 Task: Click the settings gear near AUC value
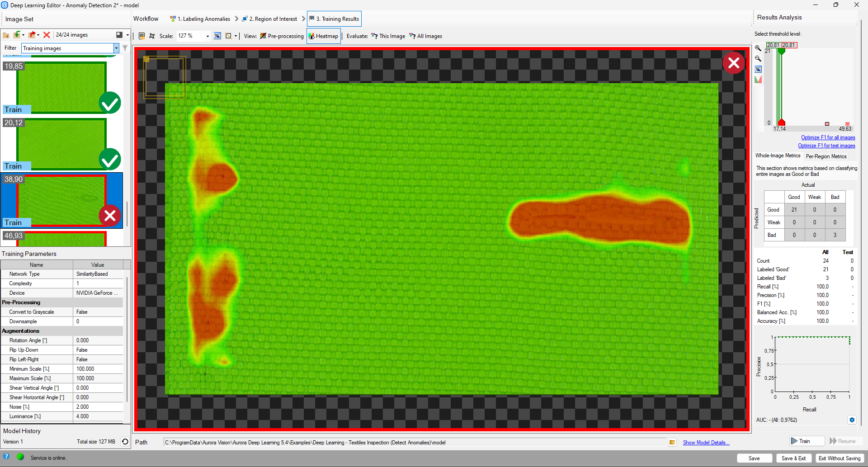(852, 420)
